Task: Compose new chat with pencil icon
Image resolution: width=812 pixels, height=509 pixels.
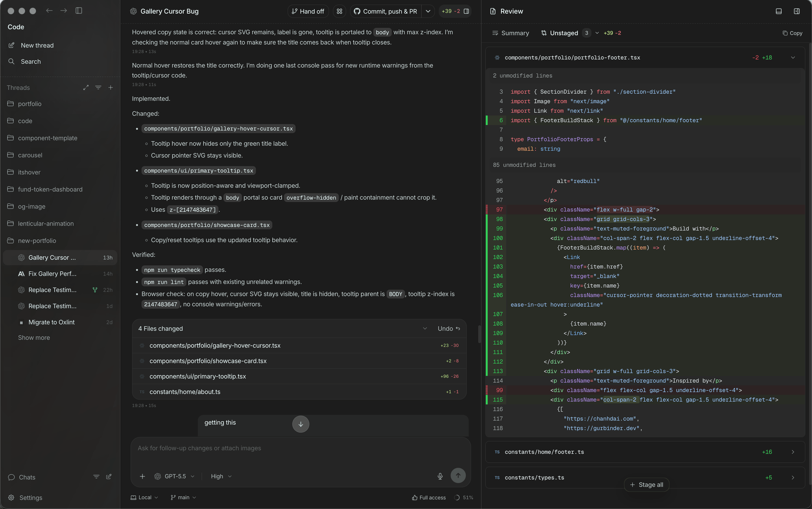Action: click(x=109, y=477)
